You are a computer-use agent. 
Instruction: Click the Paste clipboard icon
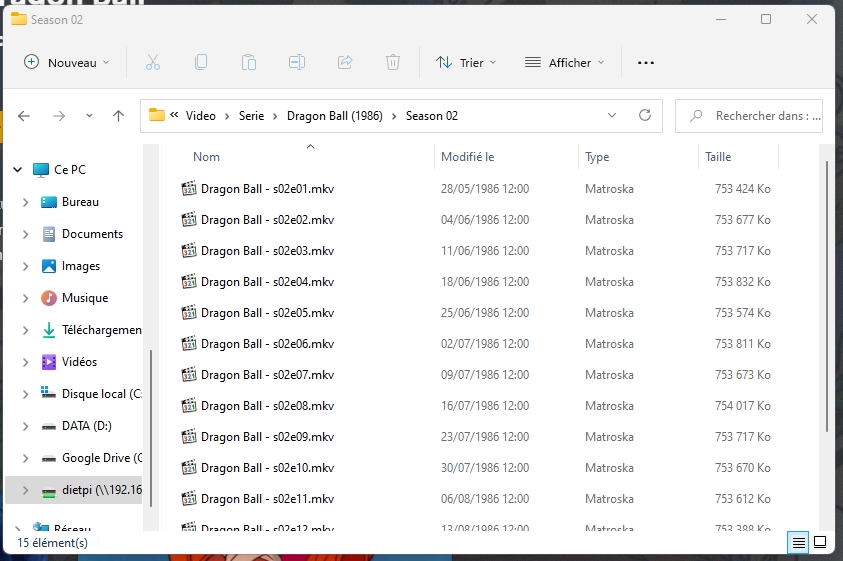248,62
